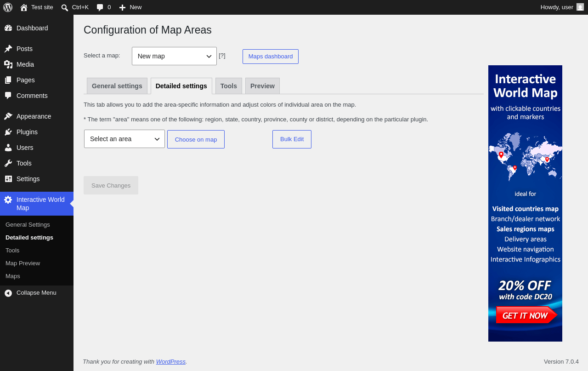Open Settings sliders icon in sidebar
Image resolution: width=588 pixels, height=371 pixels.
click(8, 179)
